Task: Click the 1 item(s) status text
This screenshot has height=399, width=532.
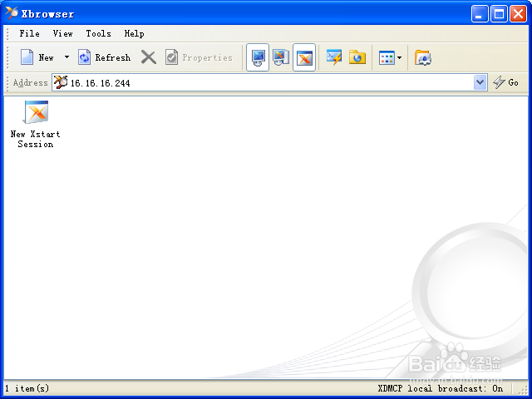Action: point(27,388)
